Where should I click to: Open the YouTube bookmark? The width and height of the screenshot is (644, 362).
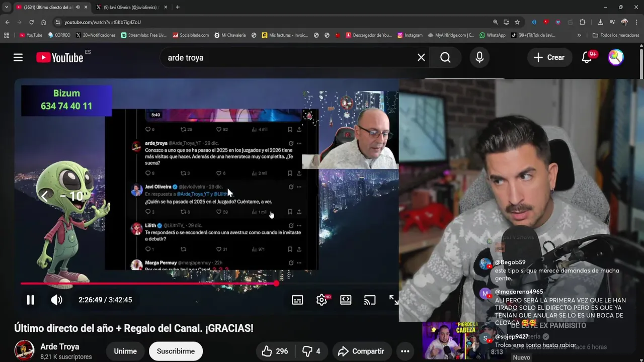coord(31,35)
